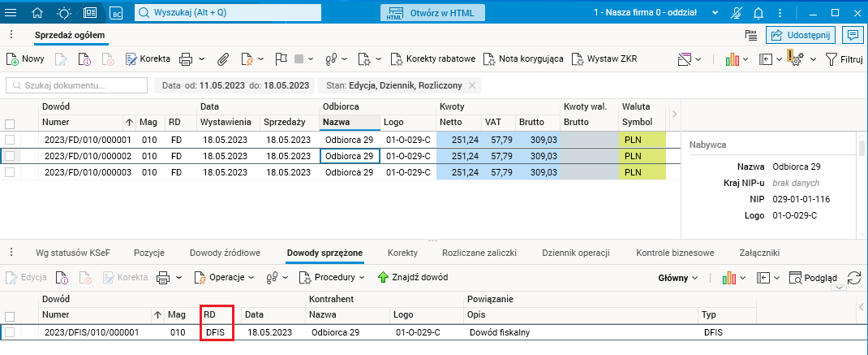Click the gray flag color swatch
Image resolution: width=868 pixels, height=355 pixels.
(x=299, y=58)
